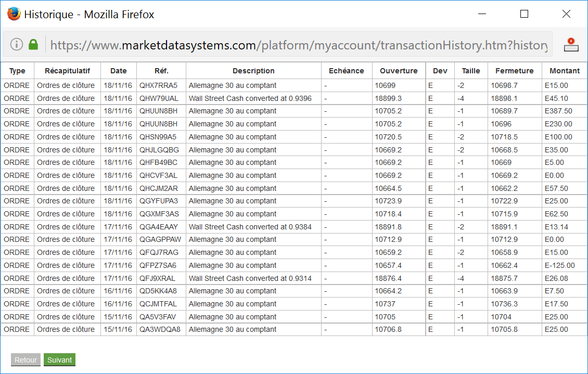Click amount E7.50

[x=554, y=291]
